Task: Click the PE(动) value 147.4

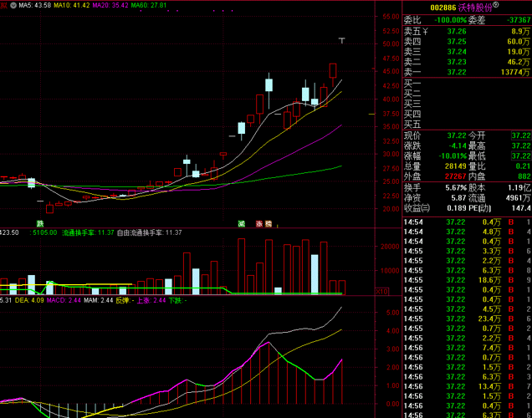Action: pos(521,208)
